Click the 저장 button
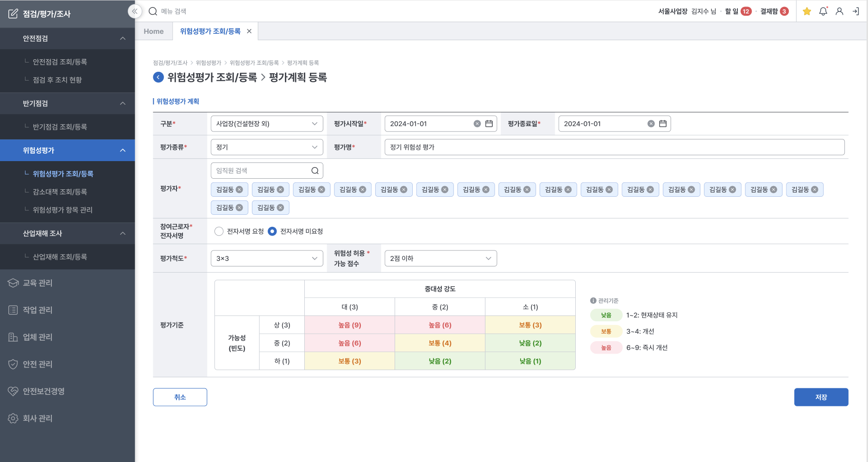The height and width of the screenshot is (462, 868). point(821,397)
